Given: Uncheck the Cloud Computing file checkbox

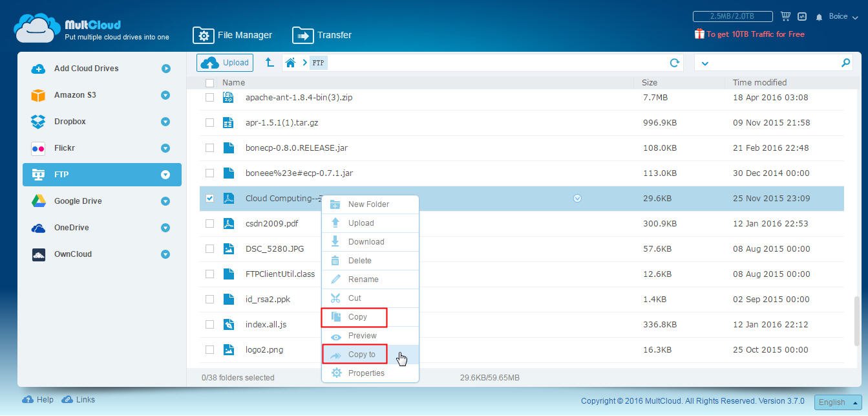Looking at the screenshot, I should click(x=209, y=199).
